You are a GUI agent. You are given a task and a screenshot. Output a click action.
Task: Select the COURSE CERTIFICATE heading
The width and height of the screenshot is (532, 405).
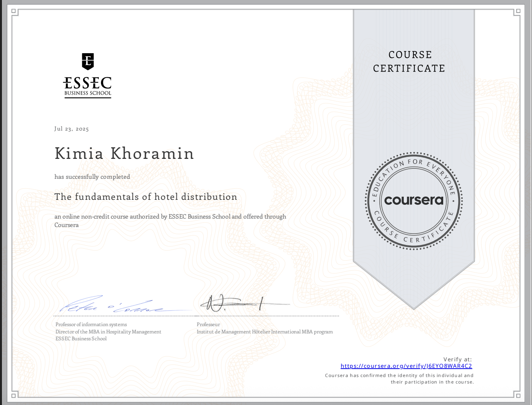[409, 62]
